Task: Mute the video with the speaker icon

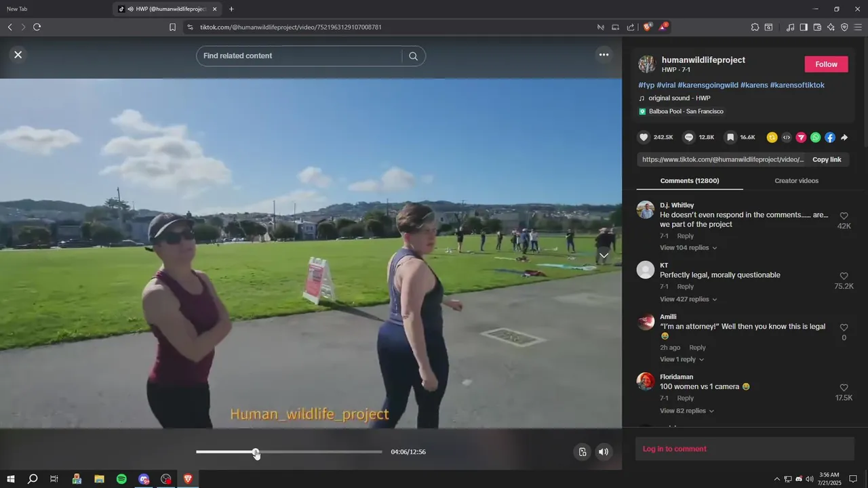Action: click(x=604, y=452)
